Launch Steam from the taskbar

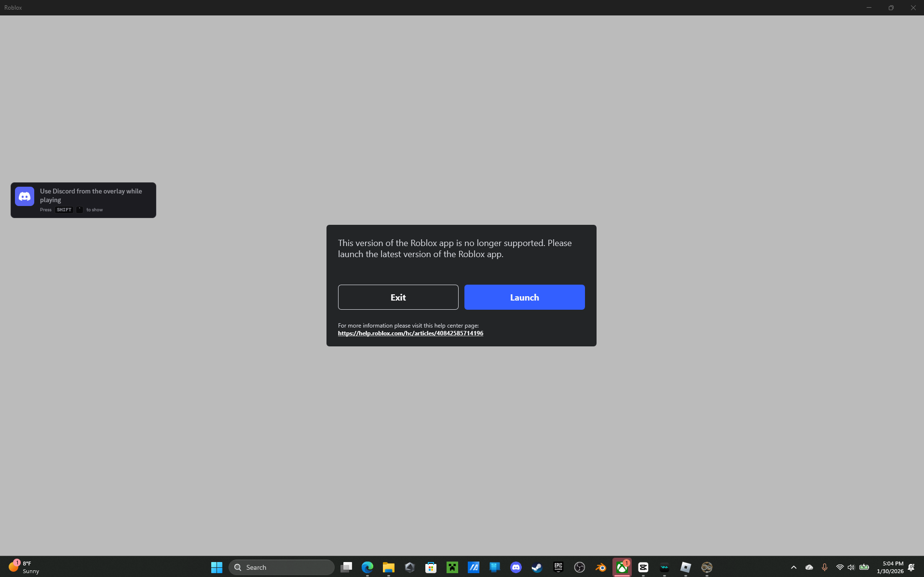click(x=536, y=567)
